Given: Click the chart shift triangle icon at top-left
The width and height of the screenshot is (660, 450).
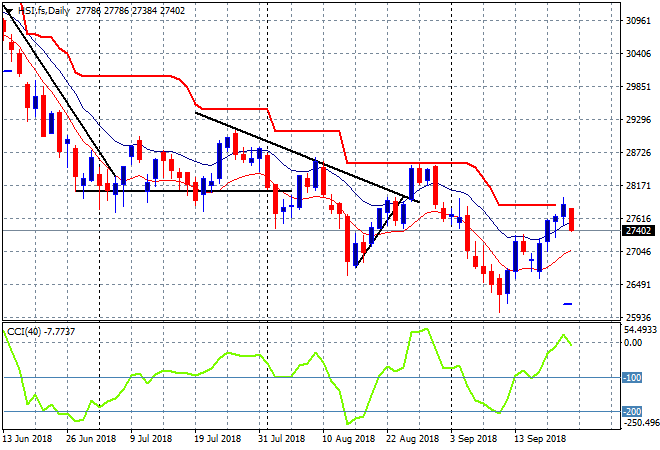Looking at the screenshot, I should click(8, 11).
